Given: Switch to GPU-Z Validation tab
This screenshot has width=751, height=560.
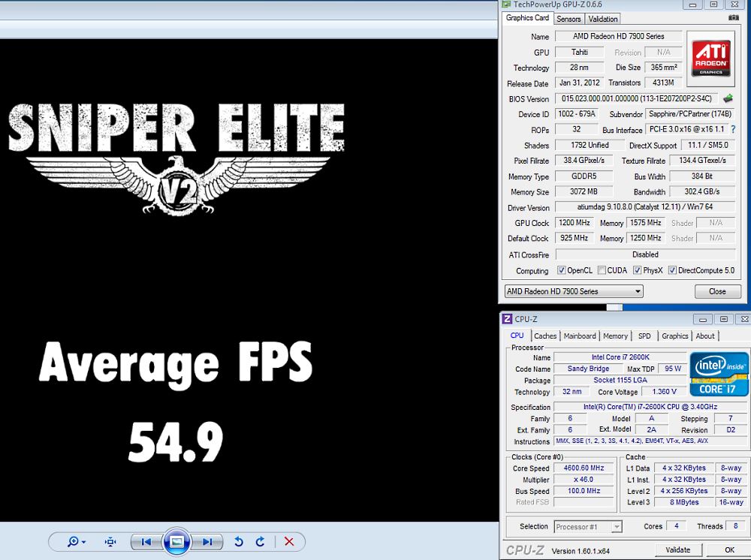Looking at the screenshot, I should point(602,19).
